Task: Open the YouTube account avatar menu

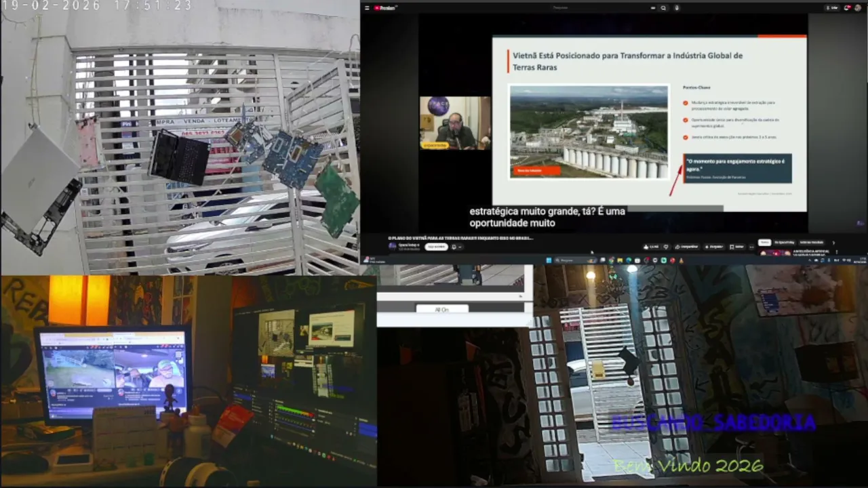Action: point(859,8)
